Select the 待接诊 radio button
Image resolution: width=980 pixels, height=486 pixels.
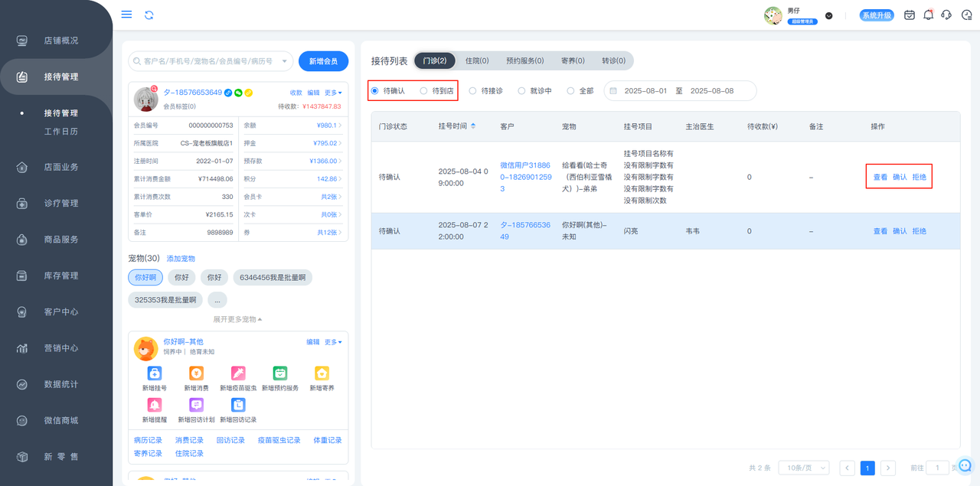click(x=472, y=91)
